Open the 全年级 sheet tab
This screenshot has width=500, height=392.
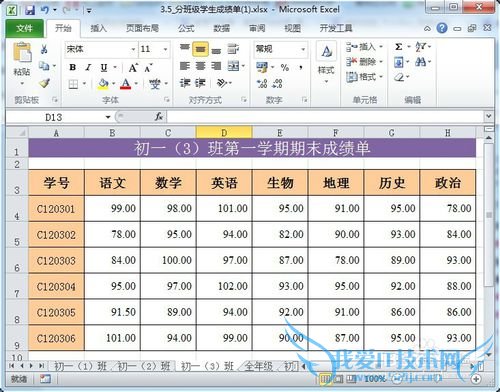[259, 366]
